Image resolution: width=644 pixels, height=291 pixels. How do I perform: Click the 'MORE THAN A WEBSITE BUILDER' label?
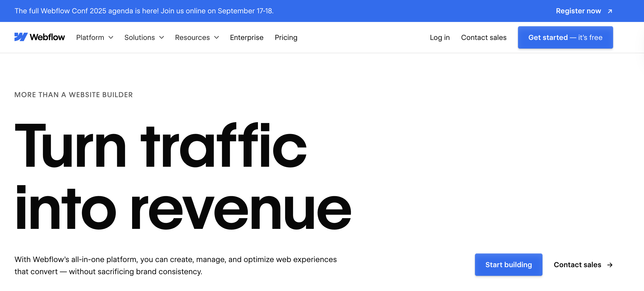point(73,95)
